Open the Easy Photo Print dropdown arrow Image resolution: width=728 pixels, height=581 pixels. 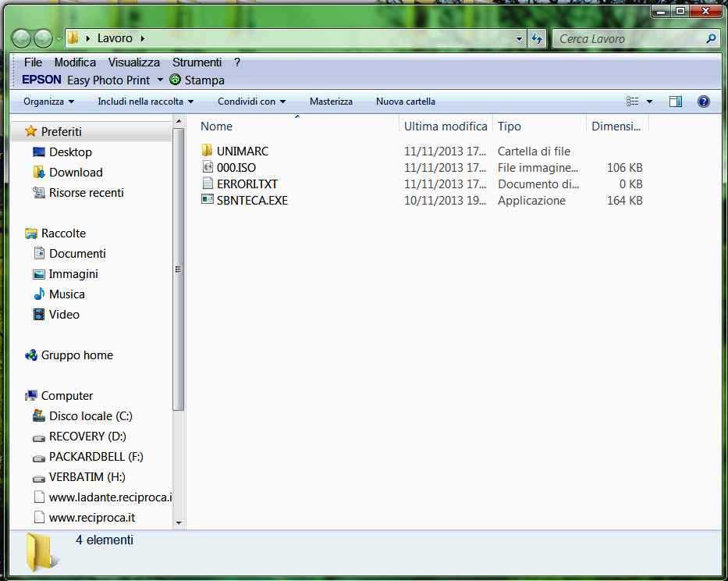click(160, 80)
